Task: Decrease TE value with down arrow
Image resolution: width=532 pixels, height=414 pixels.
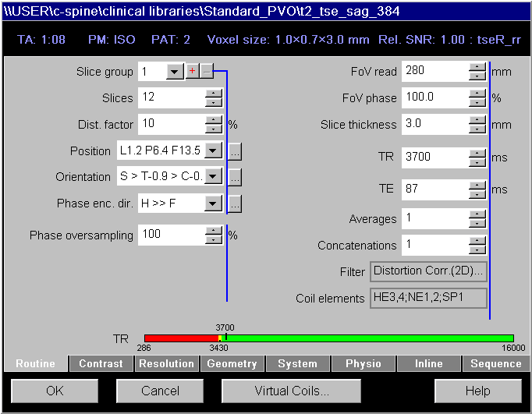Action: [x=477, y=194]
